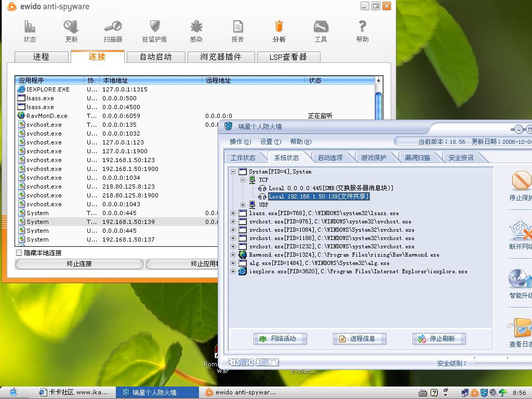This screenshot has height=399, width=532.
Task: Expand the lsass.exe[PID=768] tree node
Action: click(x=233, y=213)
